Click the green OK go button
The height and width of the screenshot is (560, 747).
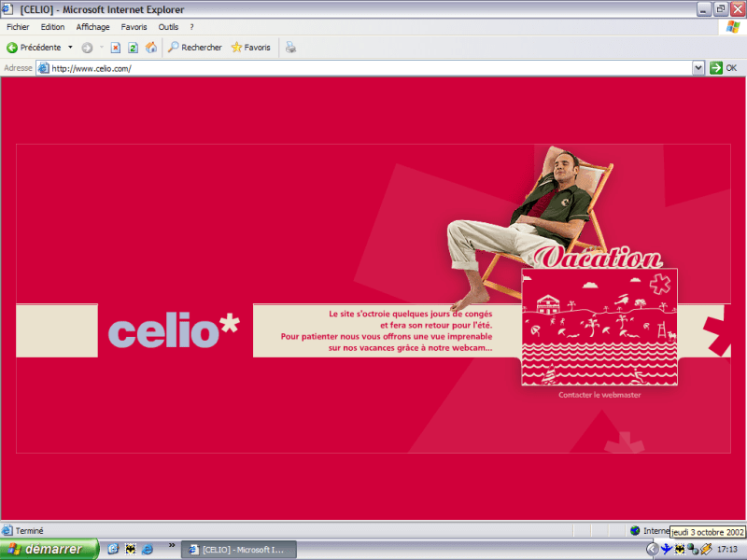coord(723,68)
